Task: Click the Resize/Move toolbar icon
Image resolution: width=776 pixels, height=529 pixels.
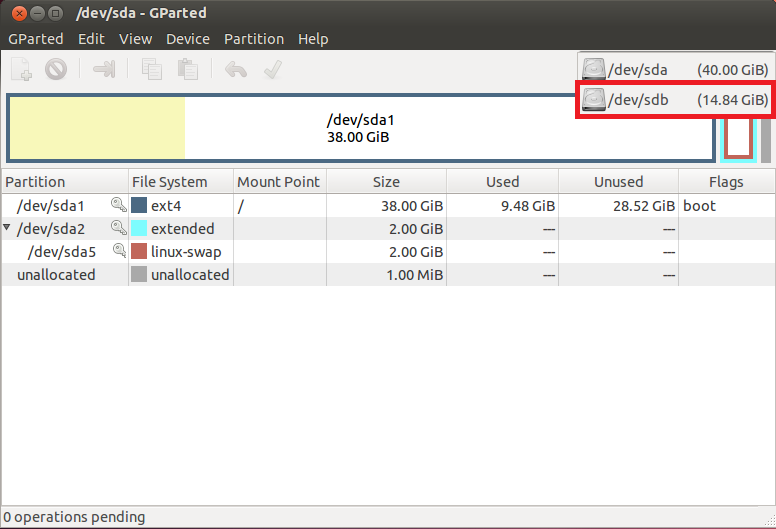Action: 104,69
